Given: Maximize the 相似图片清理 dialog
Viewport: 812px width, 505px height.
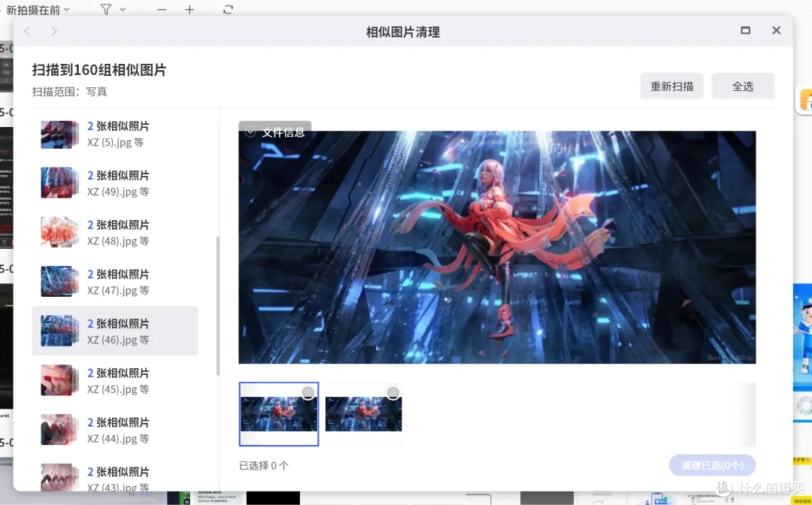Looking at the screenshot, I should tap(745, 31).
